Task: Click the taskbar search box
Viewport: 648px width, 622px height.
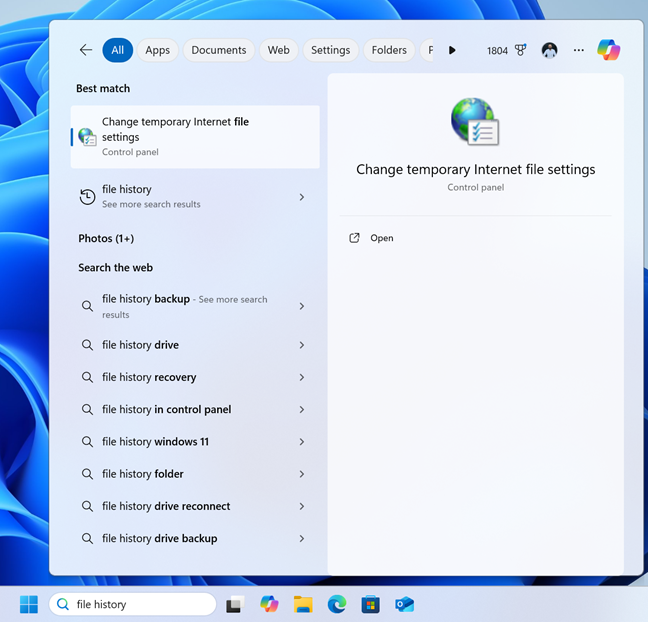Action: pyautogui.click(x=132, y=604)
